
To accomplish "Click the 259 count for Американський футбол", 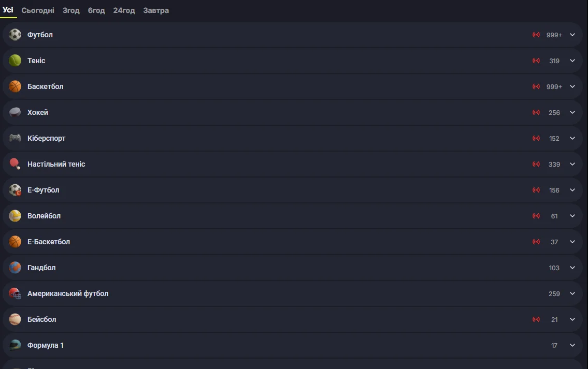I will point(554,294).
